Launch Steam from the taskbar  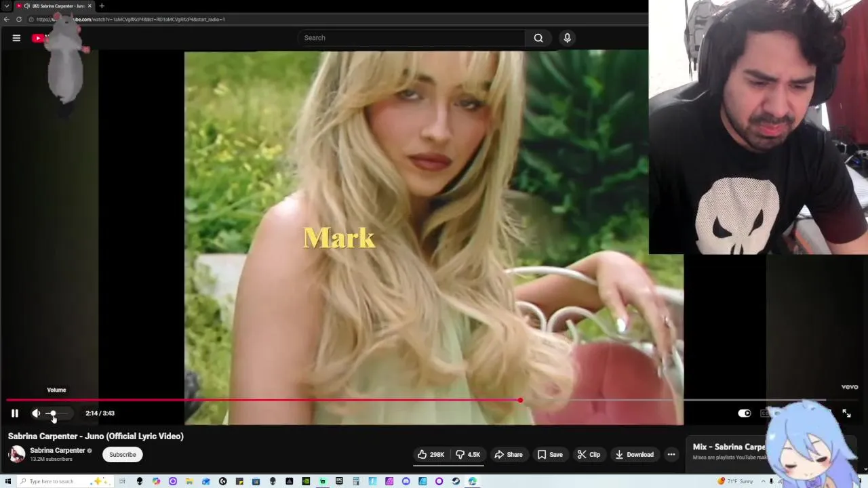(x=456, y=481)
